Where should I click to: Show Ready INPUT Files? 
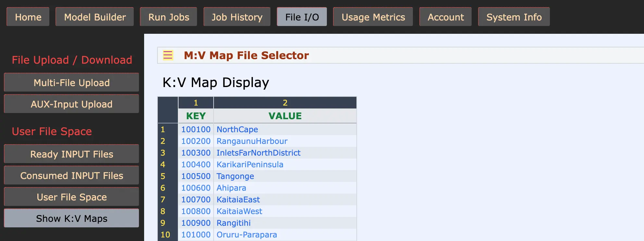click(71, 154)
